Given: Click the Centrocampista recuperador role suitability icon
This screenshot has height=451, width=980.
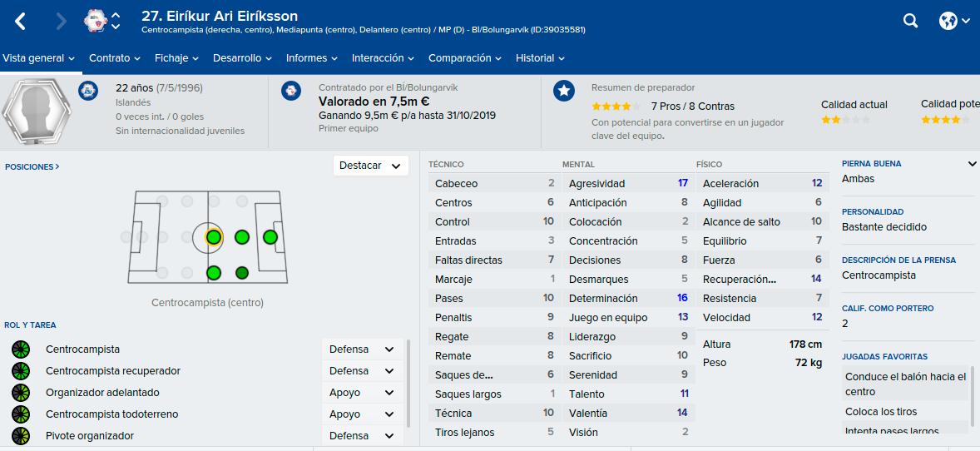Looking at the screenshot, I should (x=21, y=371).
